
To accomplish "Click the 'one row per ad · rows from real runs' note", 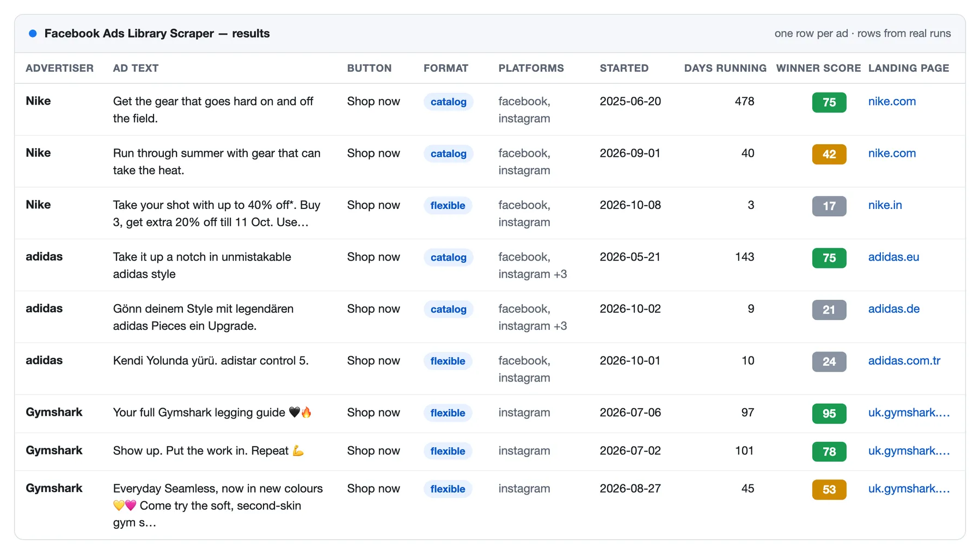I will [x=862, y=33].
